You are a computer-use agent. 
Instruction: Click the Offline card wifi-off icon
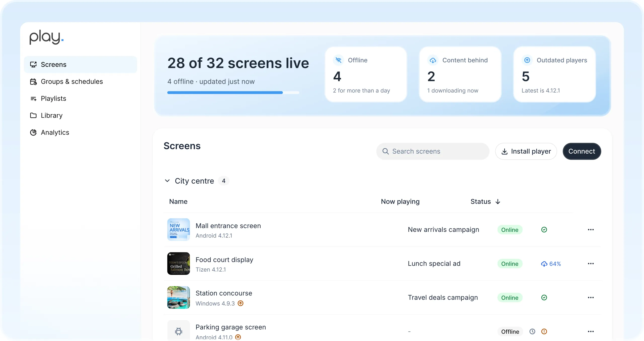coord(338,60)
